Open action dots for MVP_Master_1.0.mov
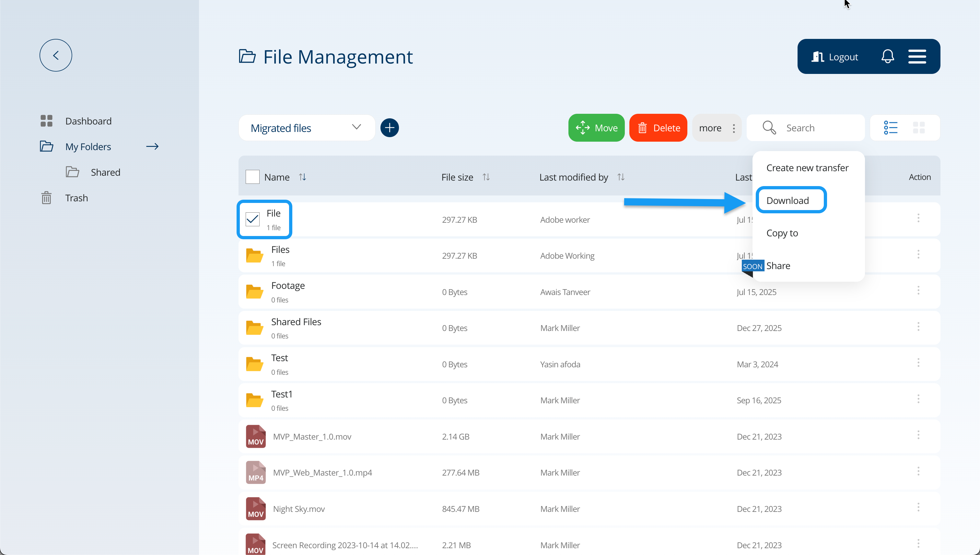Screen dimensions: 980x555 (918, 435)
